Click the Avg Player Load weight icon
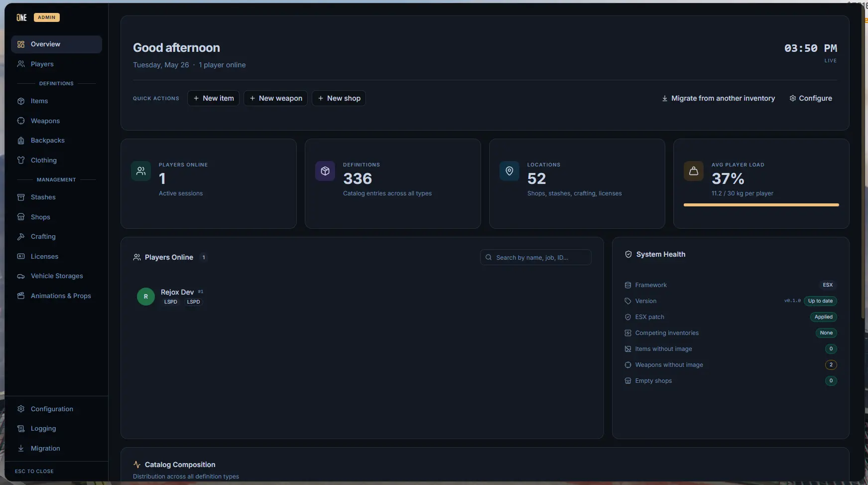Screen dimensions: 868x485 click(x=694, y=171)
